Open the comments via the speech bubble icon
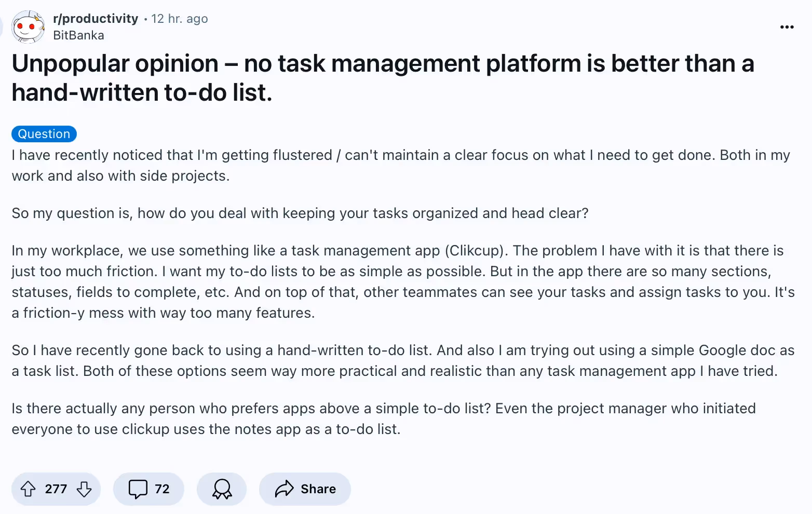The height and width of the screenshot is (514, 812). point(138,489)
